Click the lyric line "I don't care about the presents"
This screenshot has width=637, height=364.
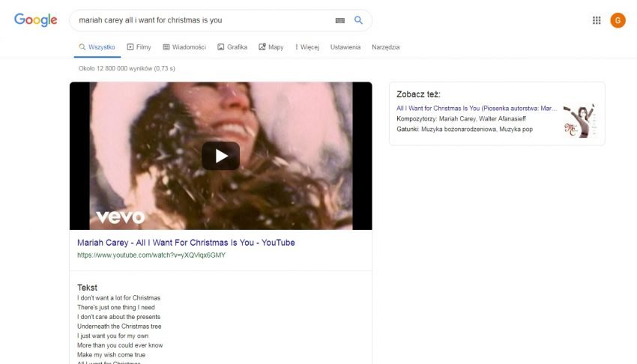pos(118,317)
